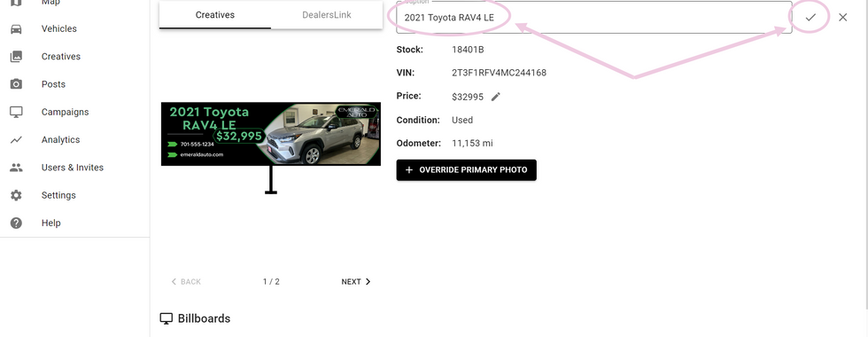Edit price with the pencil icon

496,97
